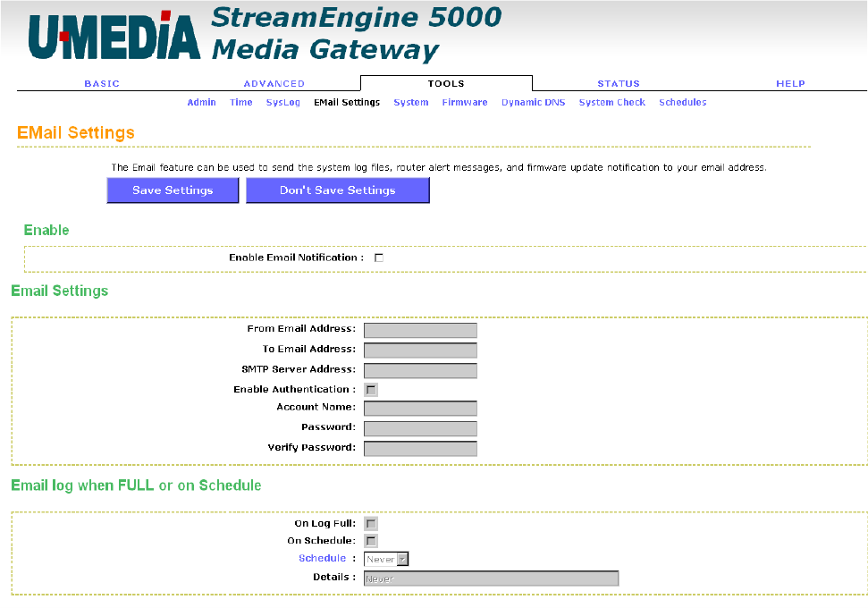Click the Password input field
Image resolution: width=868 pixels, height=608 pixels.
tap(420, 428)
